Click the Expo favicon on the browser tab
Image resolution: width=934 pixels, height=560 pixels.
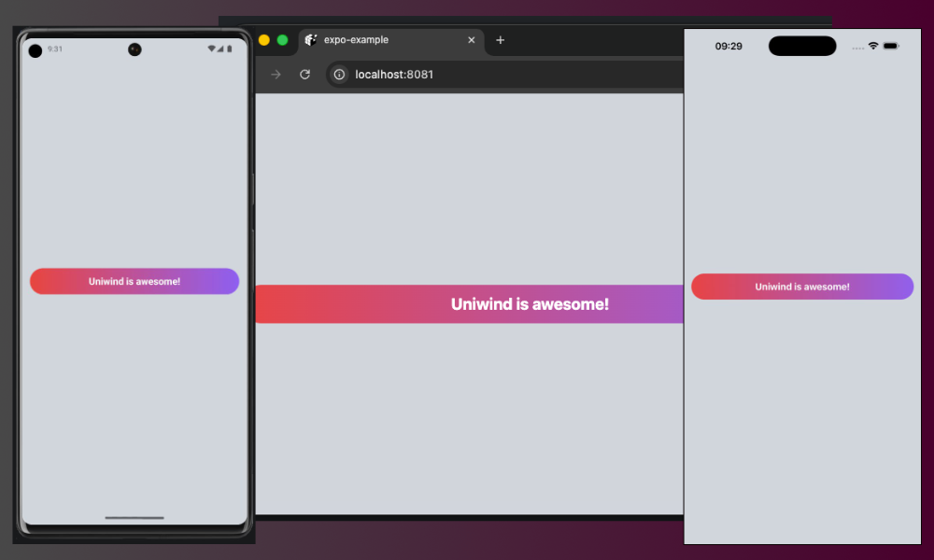[x=309, y=40]
